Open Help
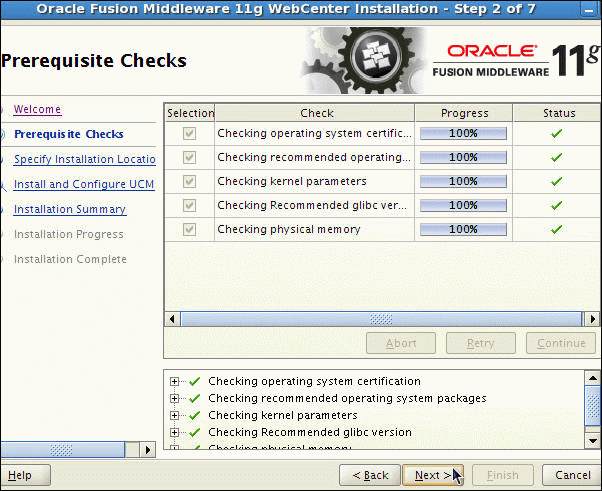 (x=23, y=475)
